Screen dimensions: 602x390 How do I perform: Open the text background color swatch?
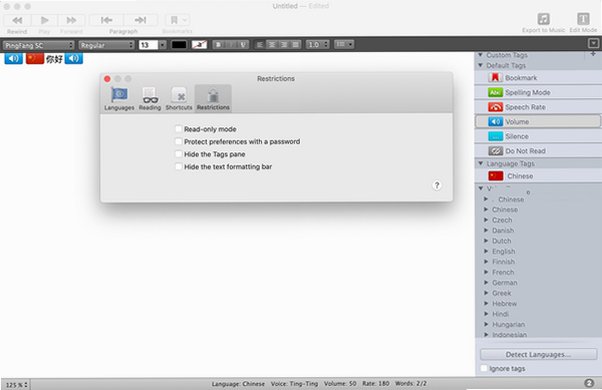(x=199, y=45)
